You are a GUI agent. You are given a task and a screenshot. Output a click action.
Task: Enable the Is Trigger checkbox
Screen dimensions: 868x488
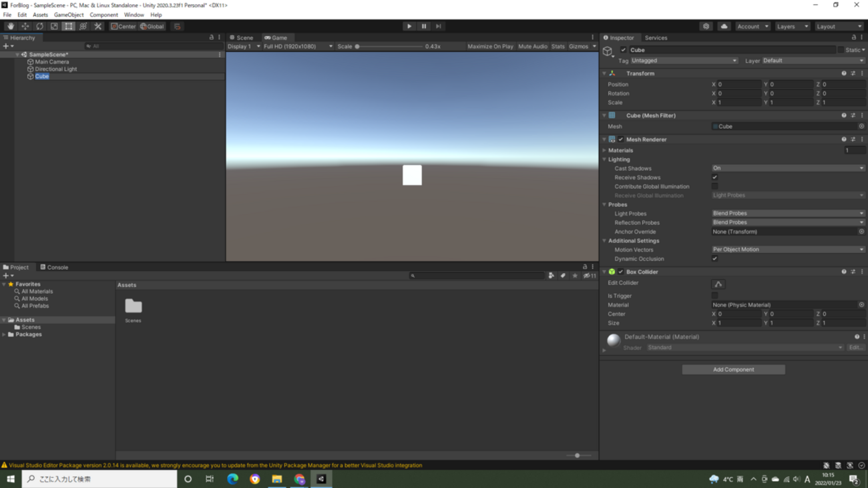[715, 296]
